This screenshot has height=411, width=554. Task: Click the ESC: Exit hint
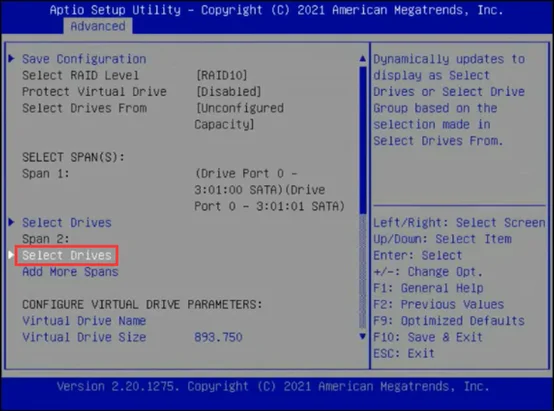pyautogui.click(x=404, y=353)
